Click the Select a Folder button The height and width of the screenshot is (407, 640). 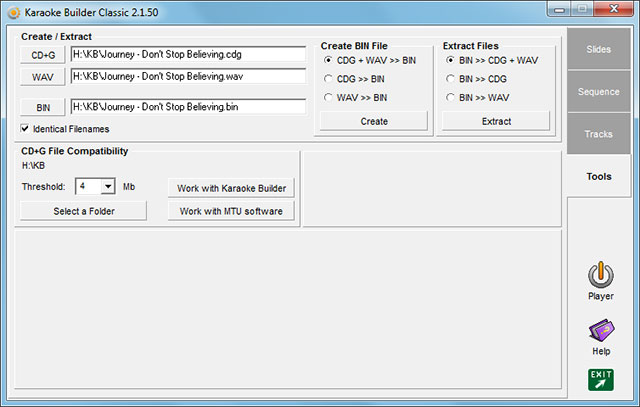[x=84, y=211]
